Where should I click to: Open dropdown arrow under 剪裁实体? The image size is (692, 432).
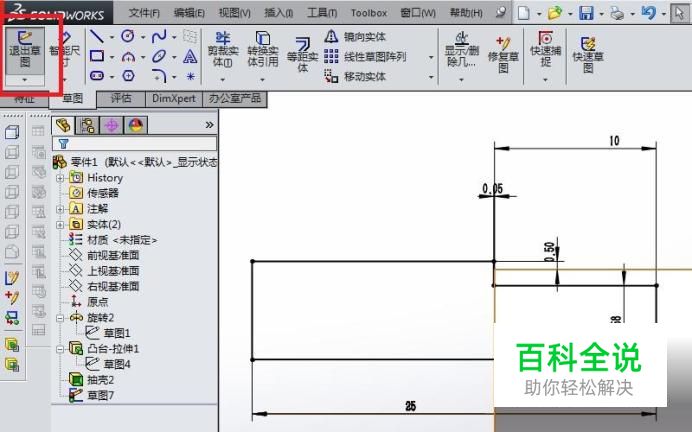[223, 80]
